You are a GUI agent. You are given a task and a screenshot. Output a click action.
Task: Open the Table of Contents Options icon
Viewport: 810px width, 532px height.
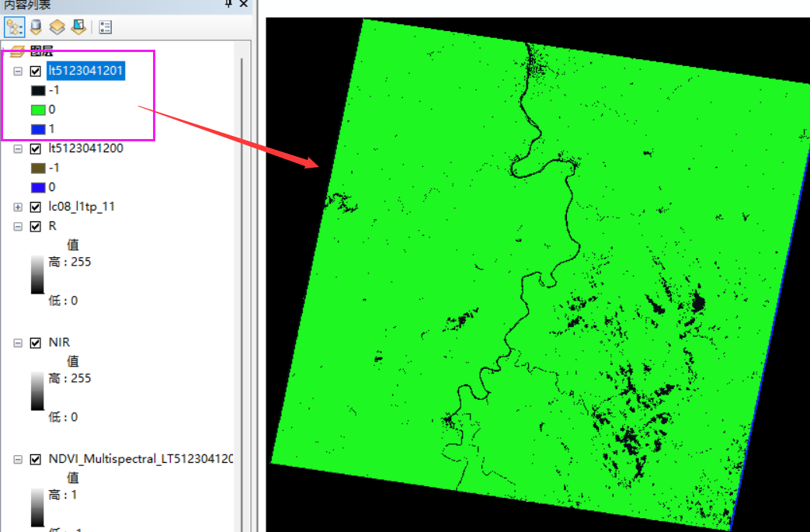(106, 26)
